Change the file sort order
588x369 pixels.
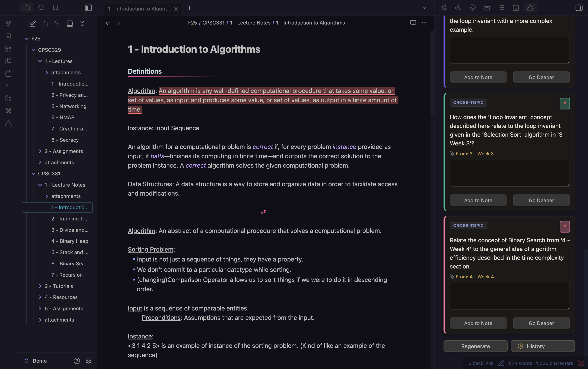(x=57, y=24)
